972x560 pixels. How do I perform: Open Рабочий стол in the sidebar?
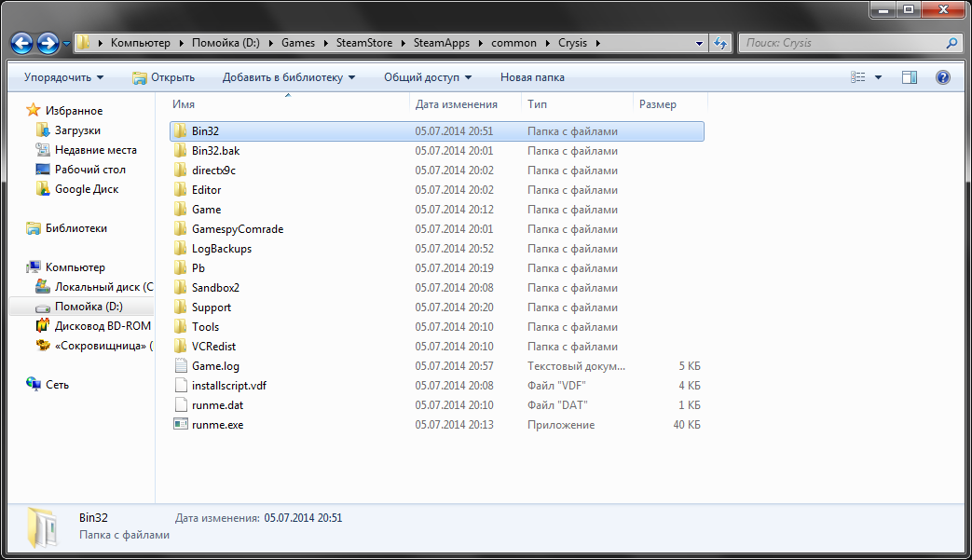[x=89, y=169]
